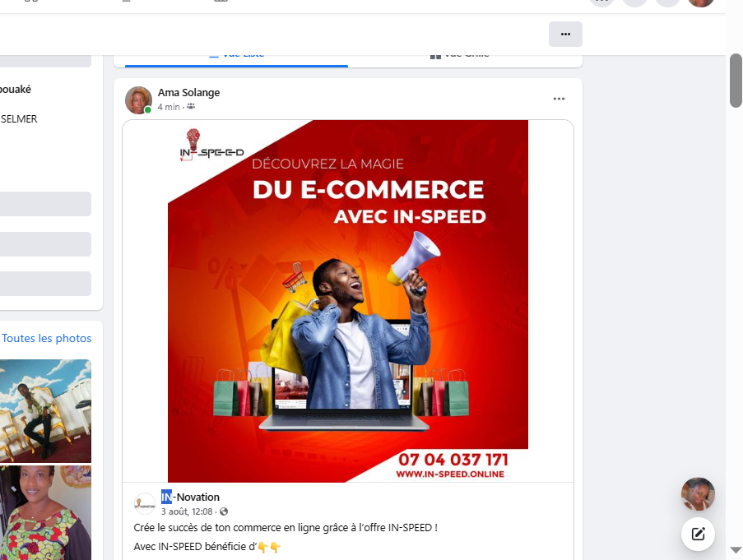
Task: Switch to Vue Grille tab
Action: click(x=460, y=56)
